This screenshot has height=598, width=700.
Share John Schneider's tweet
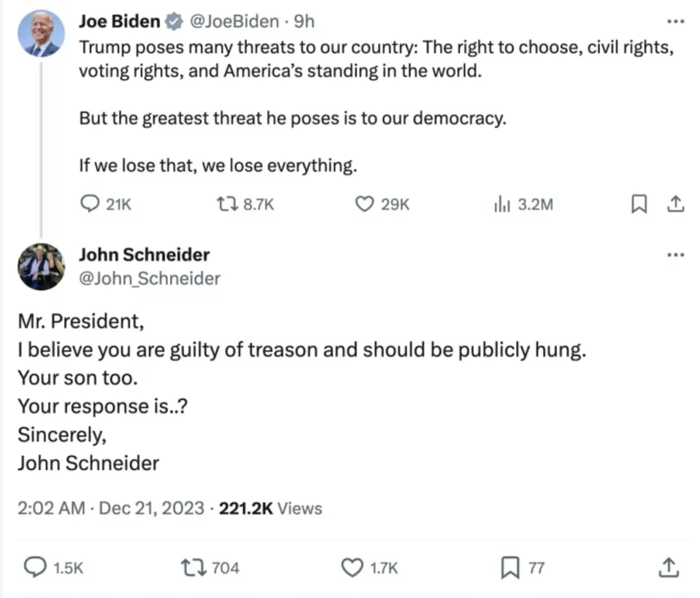668,567
